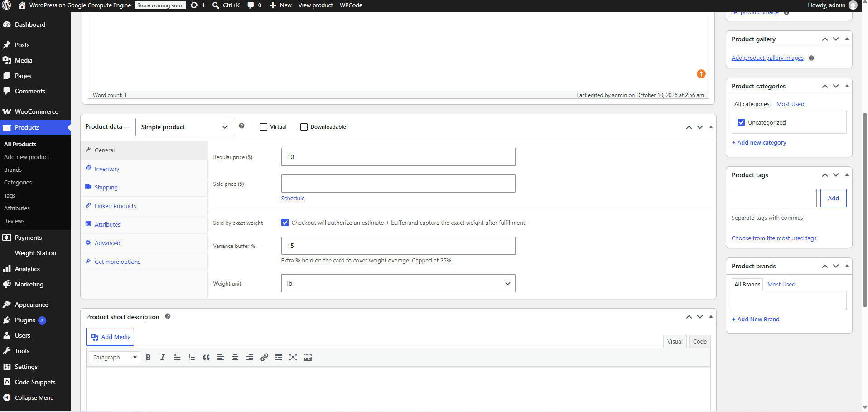Click the insert link icon
Viewport: 868px width, 412px height.
point(264,357)
